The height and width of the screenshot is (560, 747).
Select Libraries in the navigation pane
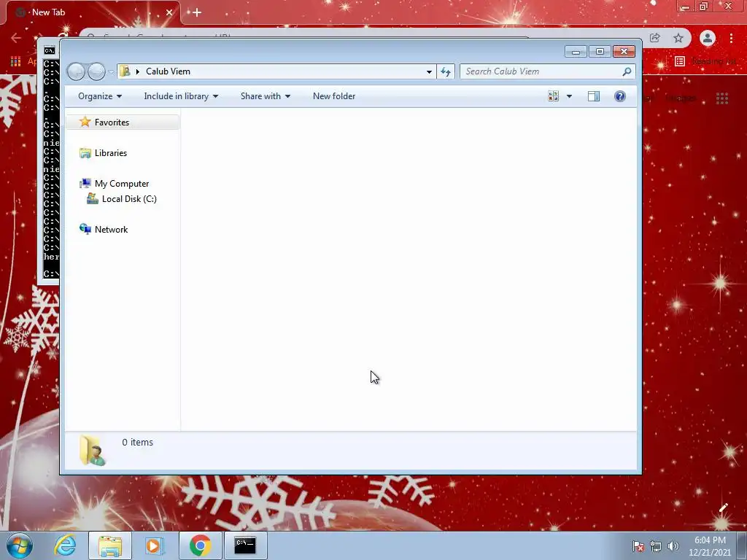[111, 153]
